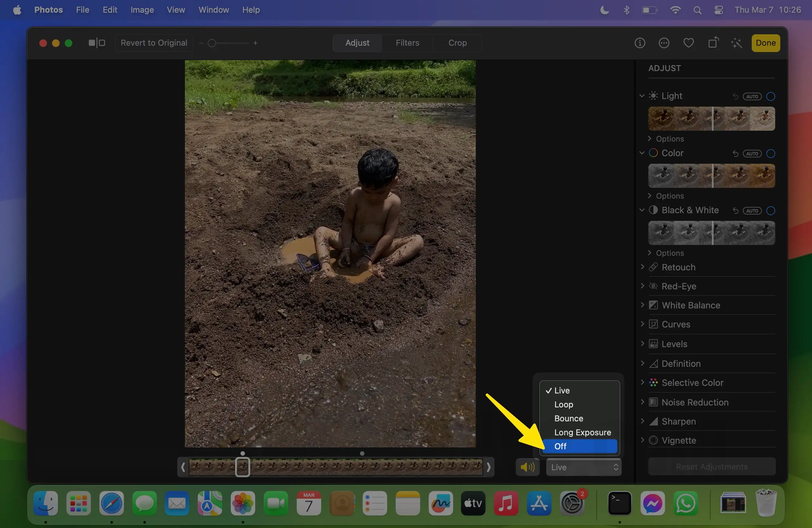The image size is (812, 528).
Task: Click the Light undo arrow icon
Action: 735,96
